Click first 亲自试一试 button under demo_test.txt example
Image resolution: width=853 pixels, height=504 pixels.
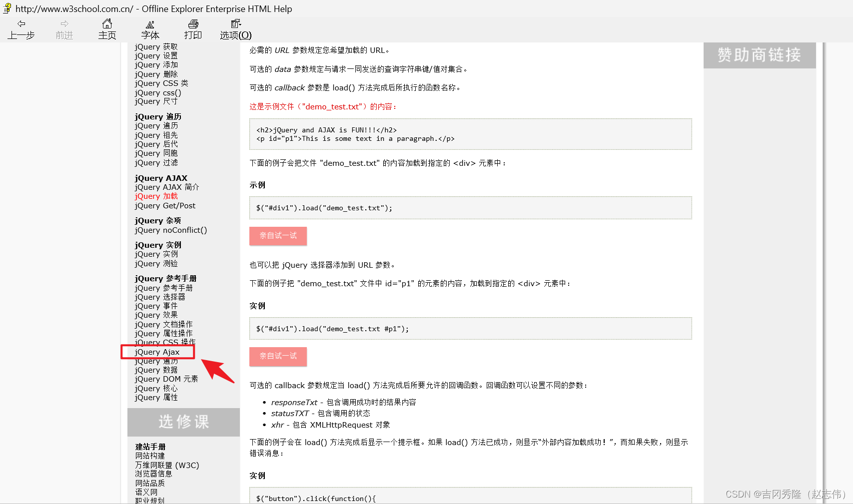coord(278,236)
